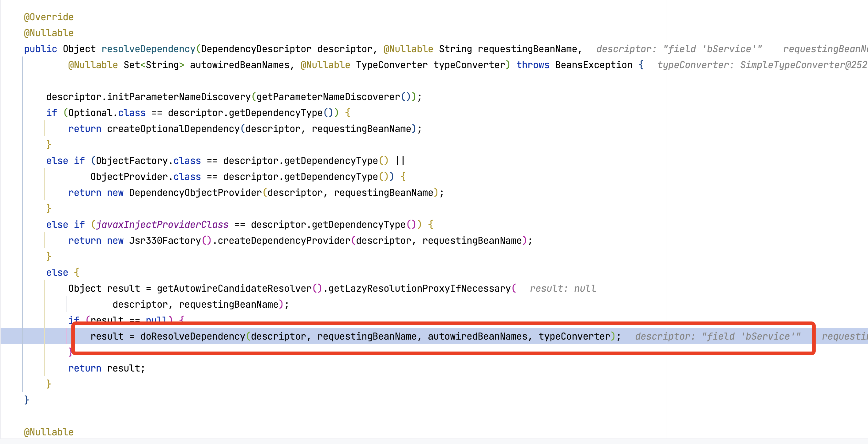Click the DependencyDescriptor parameter type

[256, 49]
